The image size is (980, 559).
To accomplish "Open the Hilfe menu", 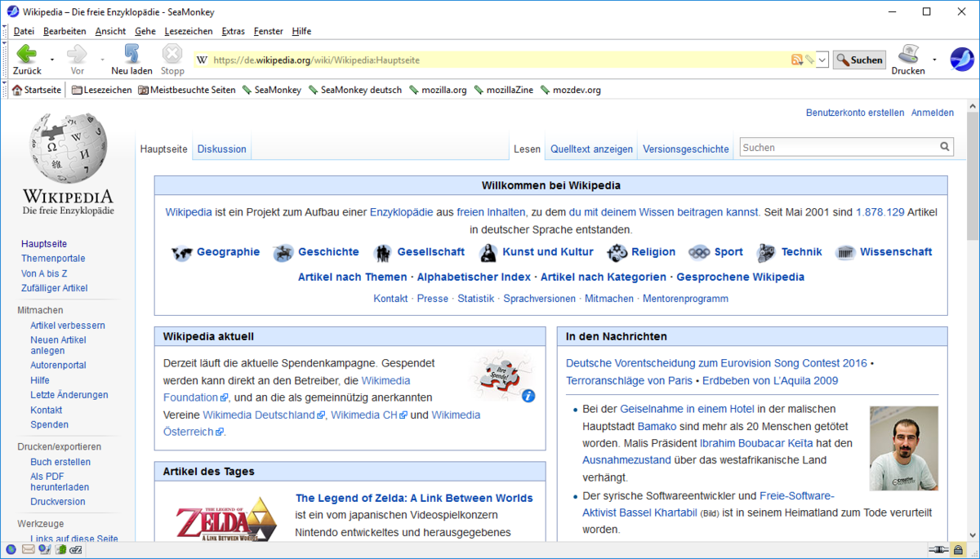I will (x=301, y=31).
